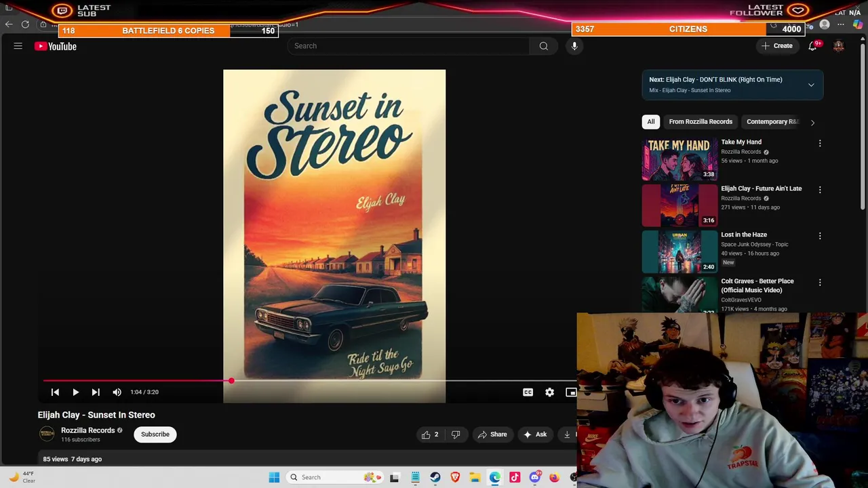Open Task View on the taskbar

(x=394, y=477)
